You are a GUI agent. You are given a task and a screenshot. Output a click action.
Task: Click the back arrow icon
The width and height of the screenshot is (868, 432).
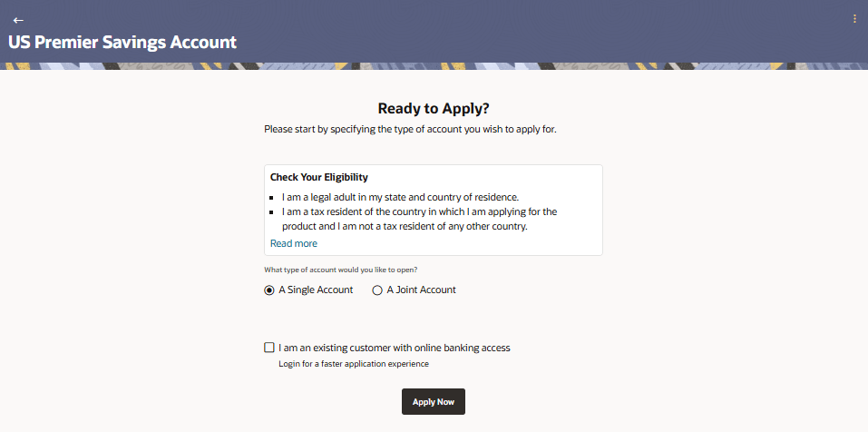coord(18,20)
